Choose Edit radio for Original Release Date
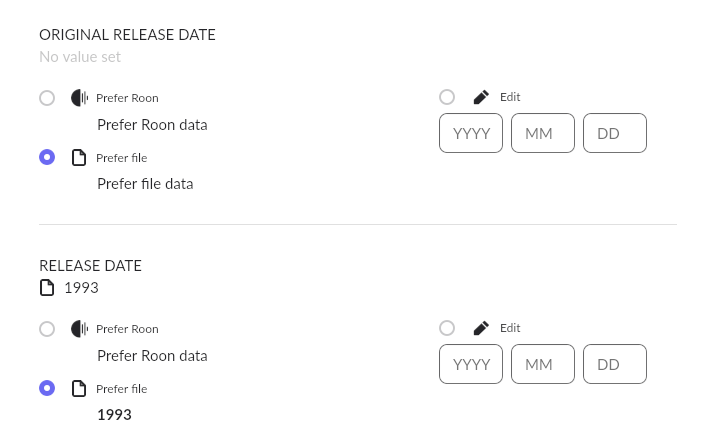 pyautogui.click(x=447, y=97)
